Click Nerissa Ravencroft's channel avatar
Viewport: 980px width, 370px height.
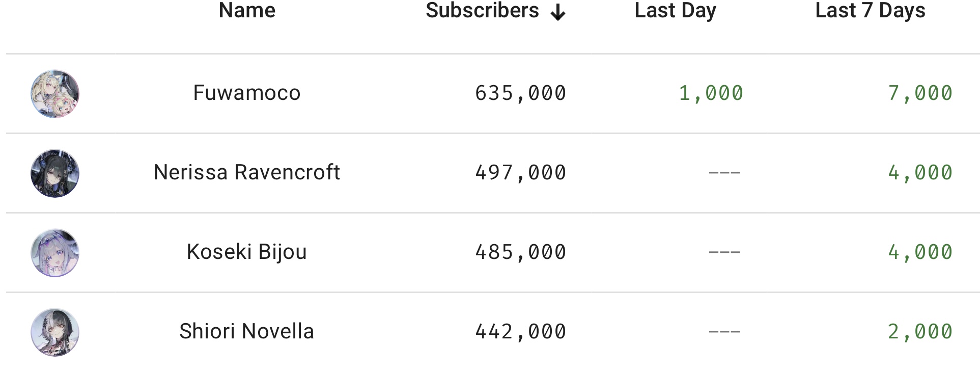(x=55, y=174)
